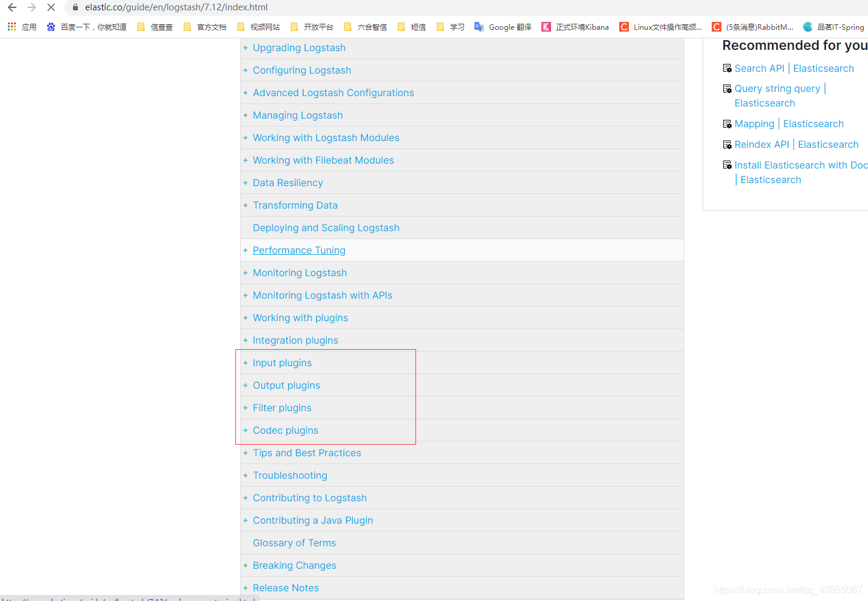Open Reindex API Elasticsearch recommendation
The height and width of the screenshot is (601, 868).
[796, 144]
